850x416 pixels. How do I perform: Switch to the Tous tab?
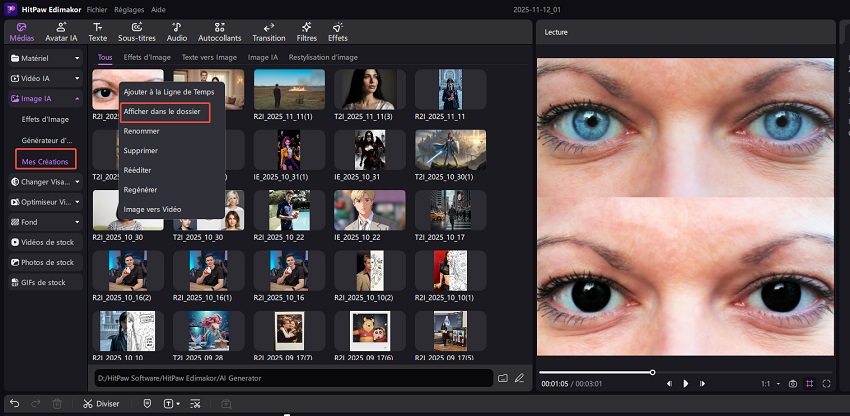[105, 57]
